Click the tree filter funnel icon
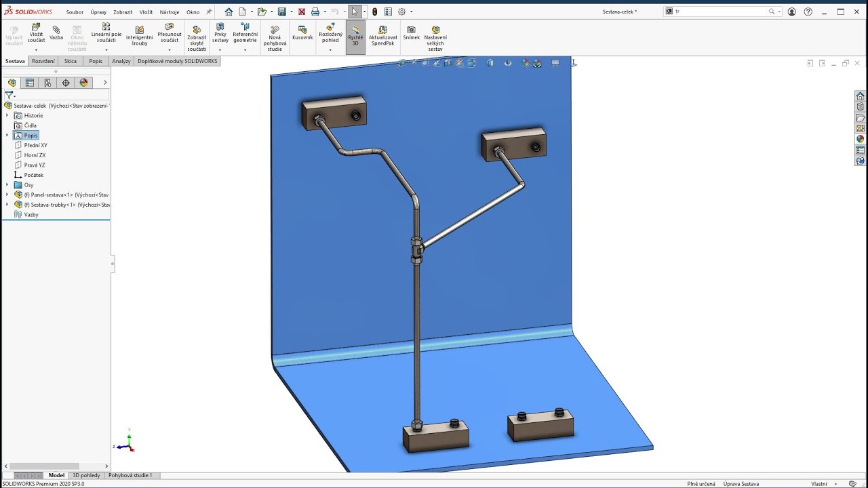Screen dimensions: 868x488 tap(9, 95)
